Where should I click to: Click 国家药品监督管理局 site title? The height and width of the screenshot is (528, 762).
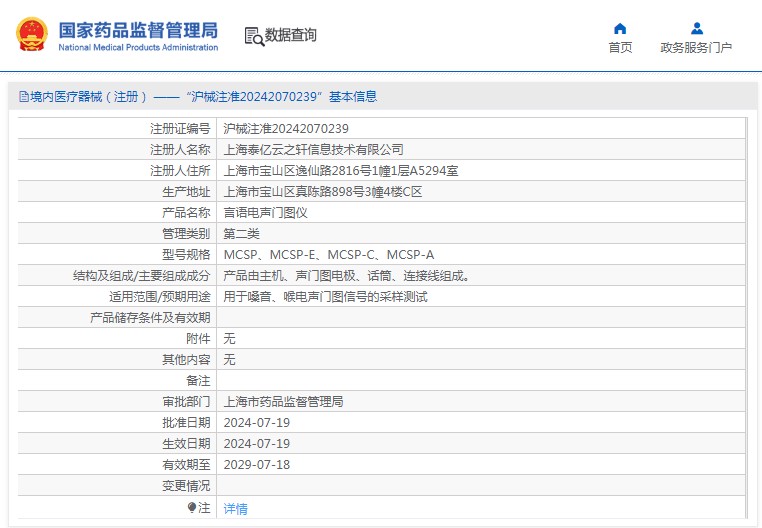tap(138, 30)
